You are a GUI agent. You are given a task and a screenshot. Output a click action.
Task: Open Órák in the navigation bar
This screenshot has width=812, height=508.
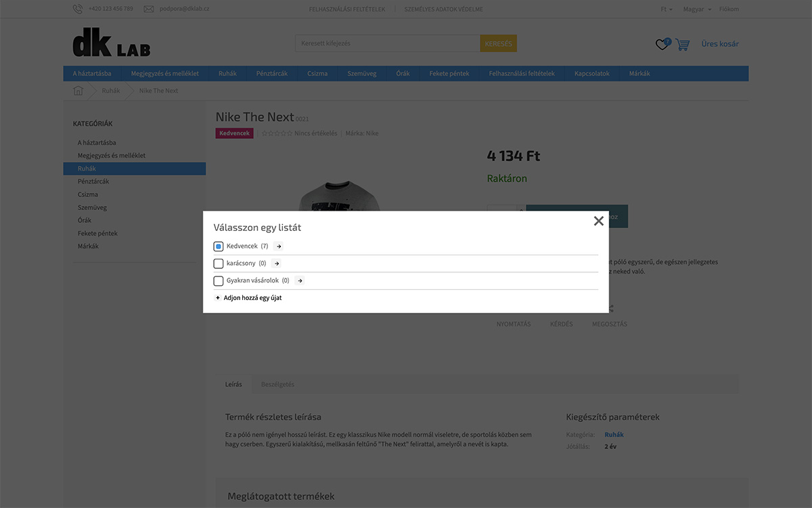403,74
